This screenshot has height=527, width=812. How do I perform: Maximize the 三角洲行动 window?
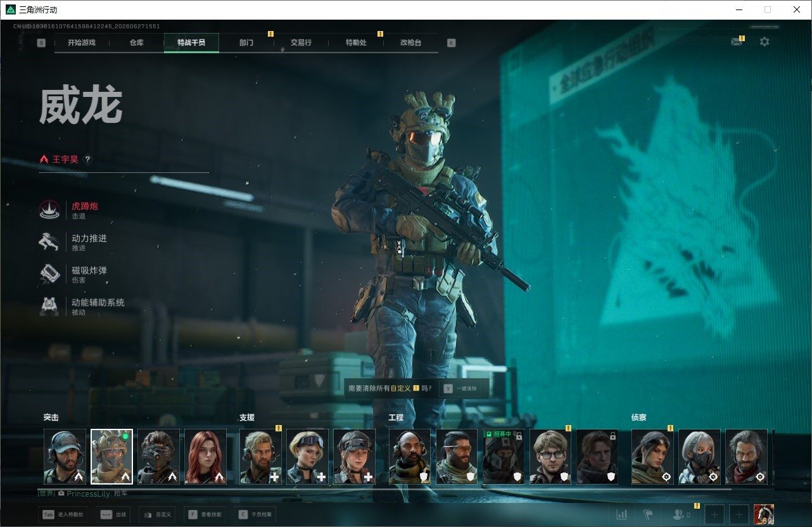(x=768, y=10)
